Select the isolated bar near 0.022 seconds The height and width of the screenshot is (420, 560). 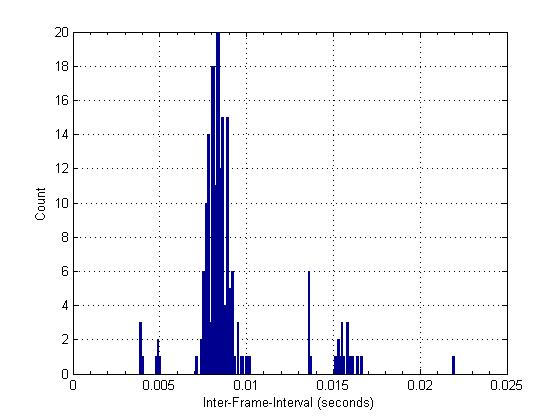click(x=454, y=365)
